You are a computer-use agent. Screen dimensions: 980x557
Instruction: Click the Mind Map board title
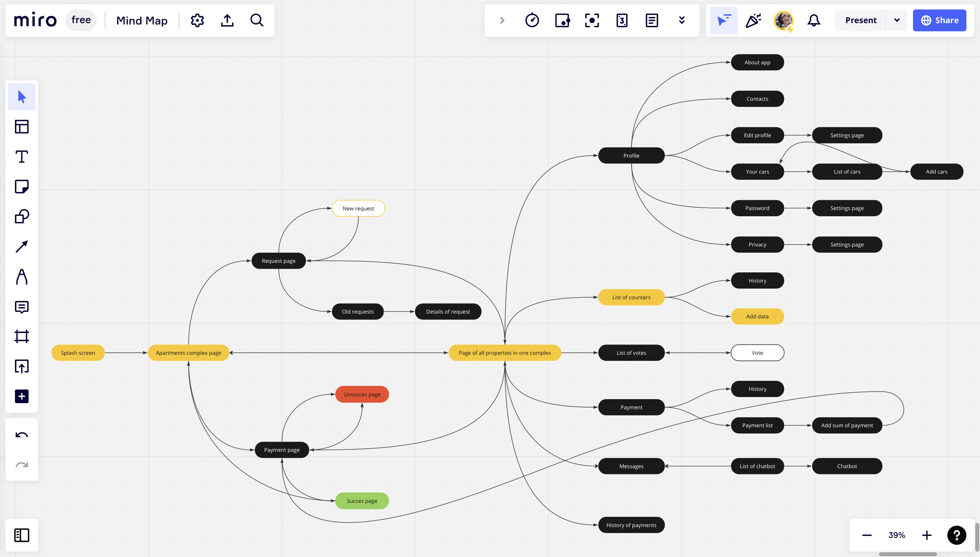click(142, 20)
